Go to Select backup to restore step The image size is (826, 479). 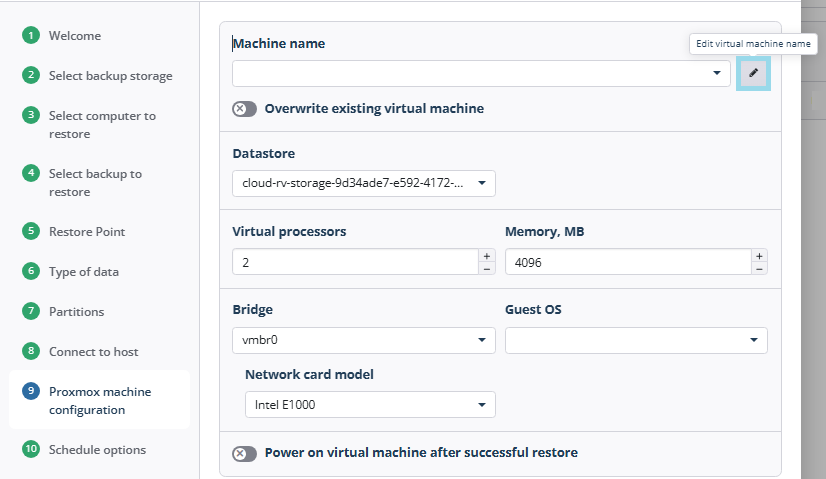coord(95,183)
